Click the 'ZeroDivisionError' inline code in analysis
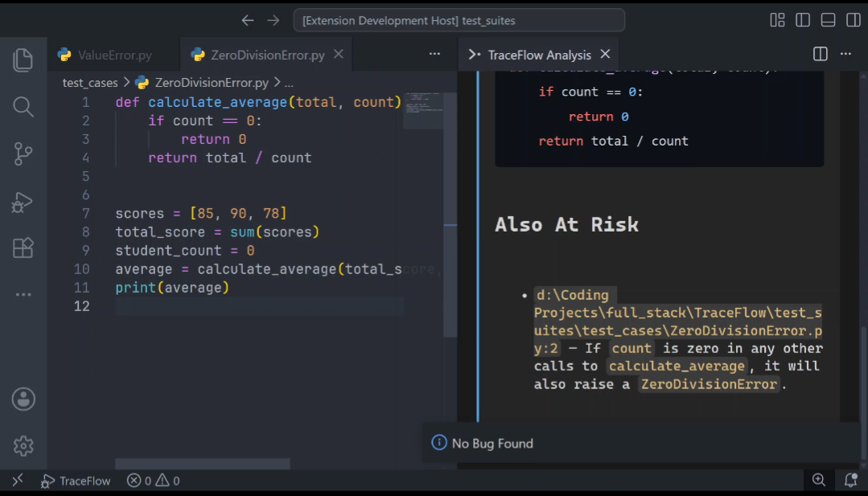The height and width of the screenshot is (496, 868). point(710,384)
